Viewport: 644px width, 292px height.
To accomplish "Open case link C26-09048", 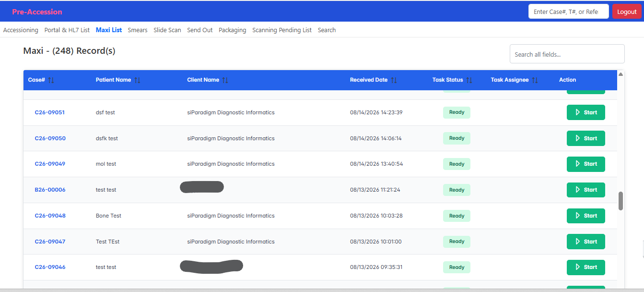I will pos(50,216).
